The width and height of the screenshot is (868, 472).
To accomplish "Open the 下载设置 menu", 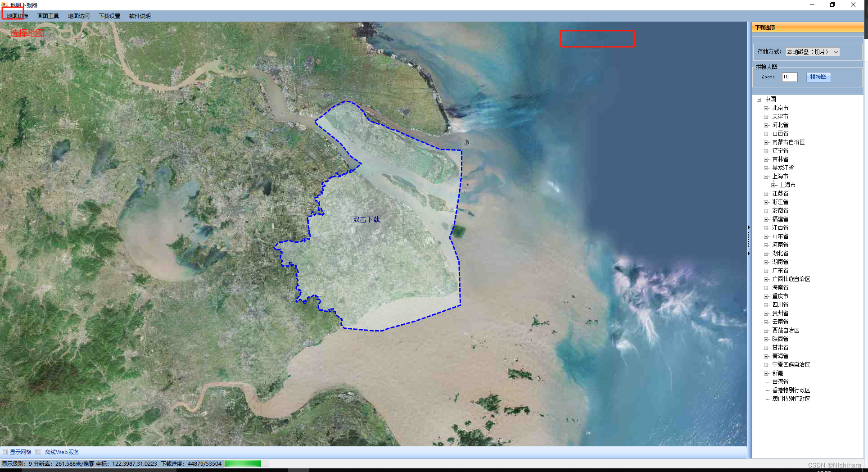I will pos(109,16).
